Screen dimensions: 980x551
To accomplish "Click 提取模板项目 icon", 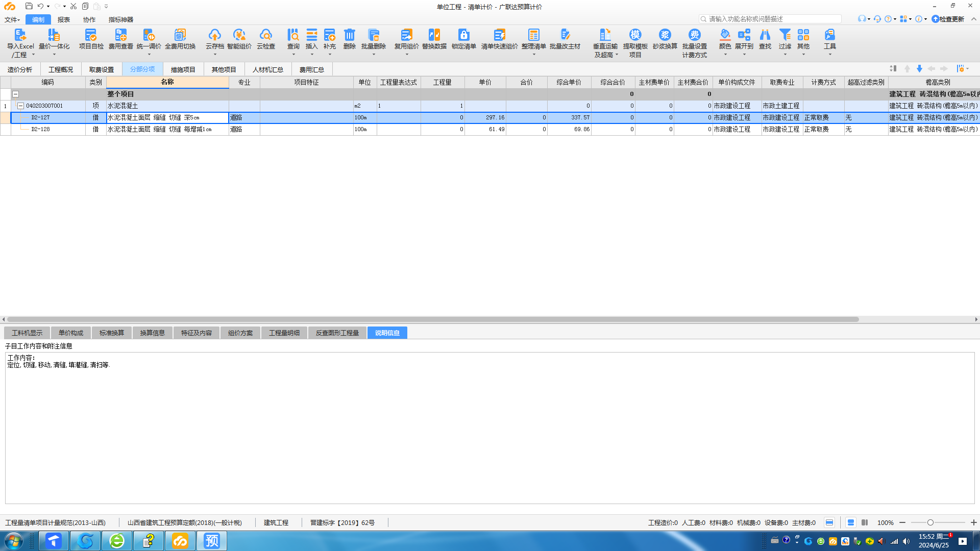I will pos(635,35).
